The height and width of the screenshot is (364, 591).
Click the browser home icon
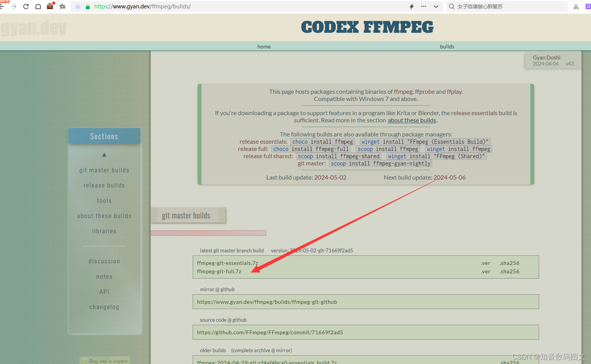[x=38, y=6]
